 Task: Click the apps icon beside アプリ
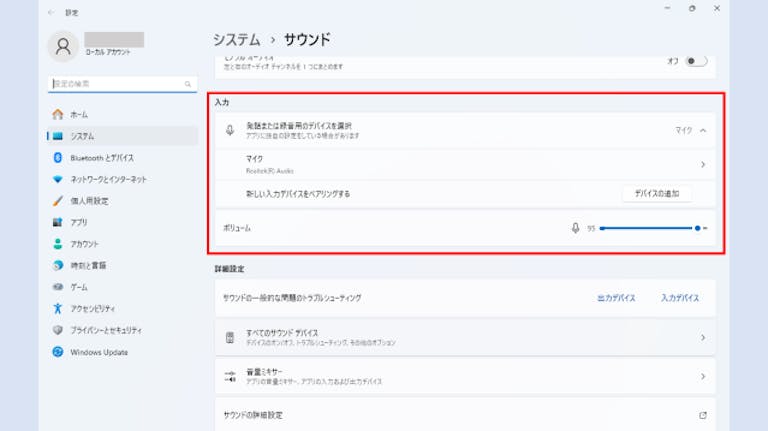[x=58, y=222]
